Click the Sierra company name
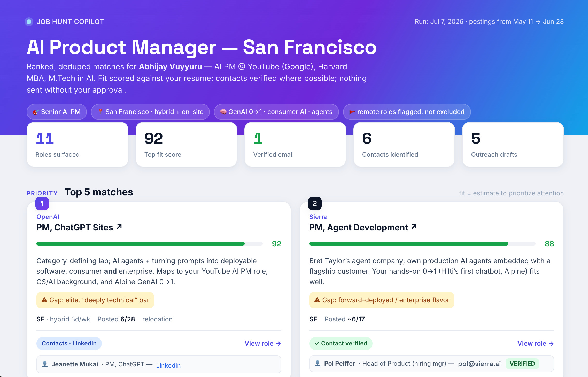This screenshot has height=377, width=588. [x=318, y=217]
